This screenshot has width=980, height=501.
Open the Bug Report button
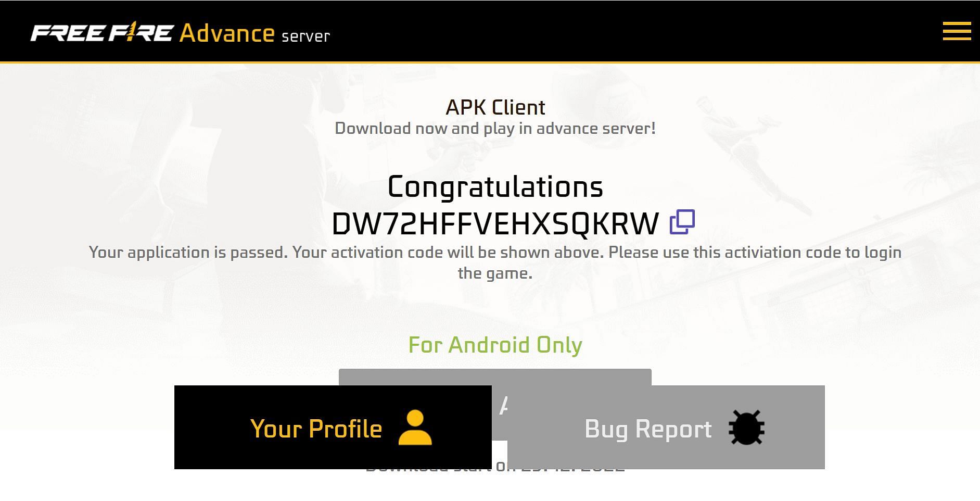point(666,427)
